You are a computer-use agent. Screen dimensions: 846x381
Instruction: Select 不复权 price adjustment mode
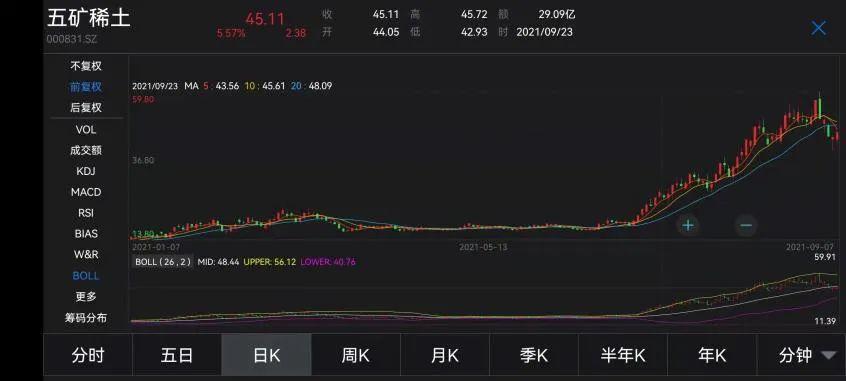tap(86, 66)
